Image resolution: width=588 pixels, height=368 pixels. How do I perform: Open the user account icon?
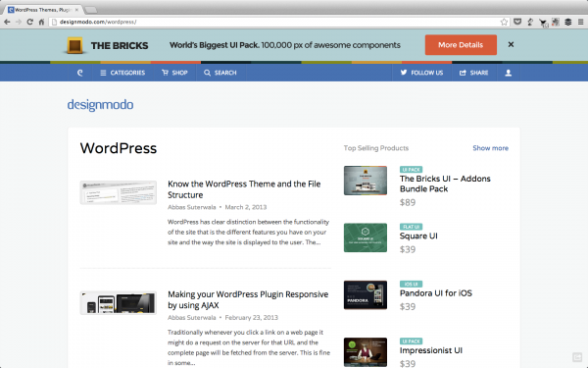[508, 73]
